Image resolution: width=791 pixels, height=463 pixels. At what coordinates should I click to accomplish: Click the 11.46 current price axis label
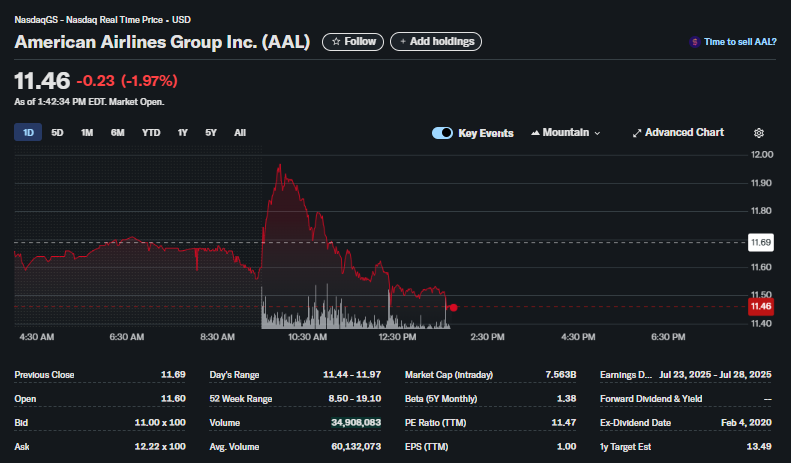[761, 306]
